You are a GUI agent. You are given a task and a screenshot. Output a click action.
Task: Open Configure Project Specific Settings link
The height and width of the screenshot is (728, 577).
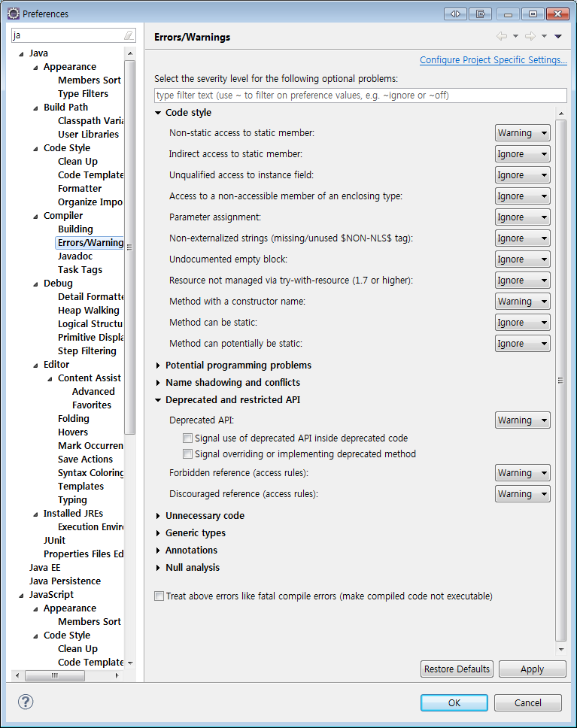pyautogui.click(x=493, y=60)
